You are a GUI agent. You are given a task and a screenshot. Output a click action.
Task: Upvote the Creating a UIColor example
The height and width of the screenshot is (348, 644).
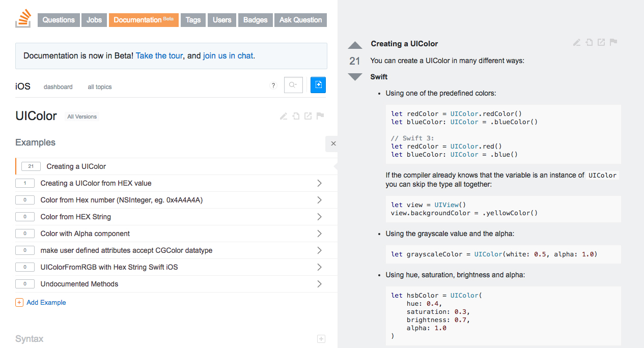355,45
